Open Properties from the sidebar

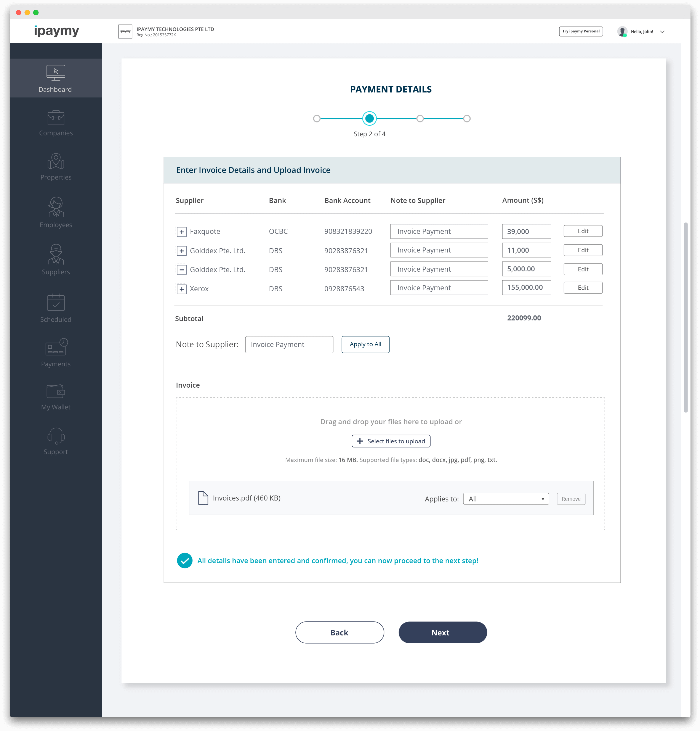pos(56,167)
